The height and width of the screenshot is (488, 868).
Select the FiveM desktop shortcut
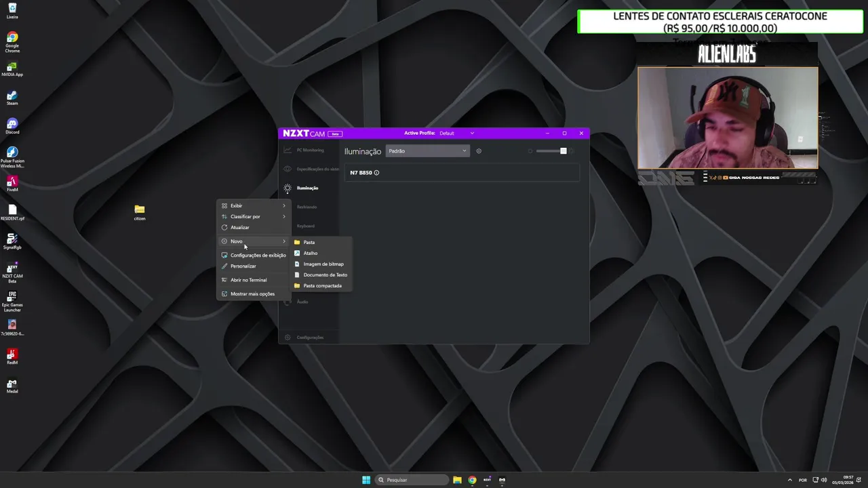click(12, 184)
